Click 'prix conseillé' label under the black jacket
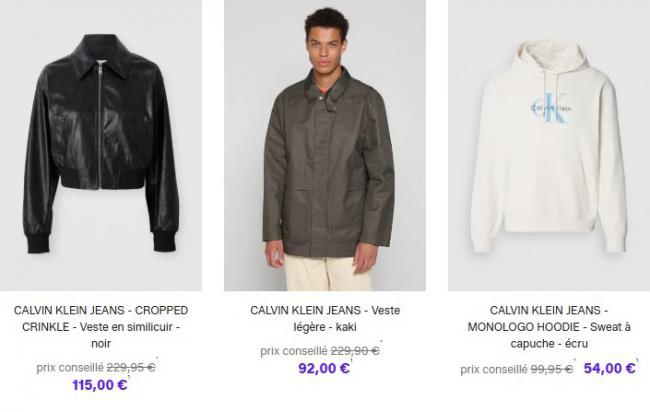Screen dimensions: 650x412 pyautogui.click(x=70, y=368)
